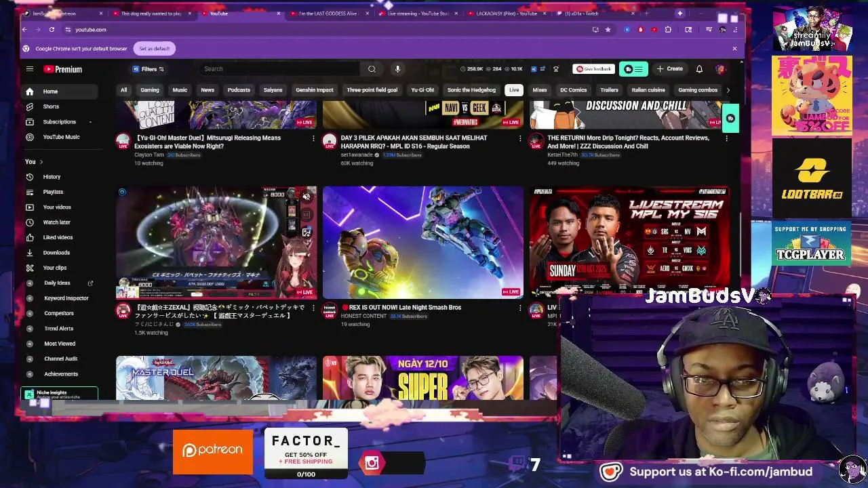Open Keyword Inspector in the sidebar
The image size is (868, 488).
[x=66, y=298]
